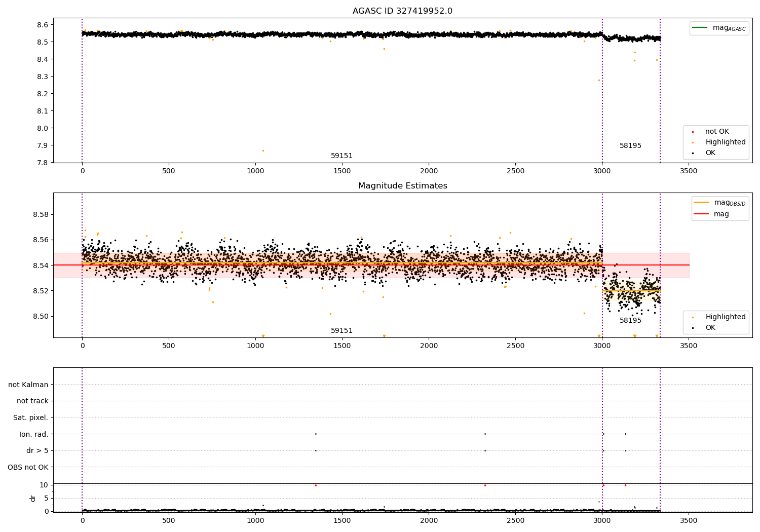
Task: Click the '59151' annotation in the top plot
Action: (341, 156)
